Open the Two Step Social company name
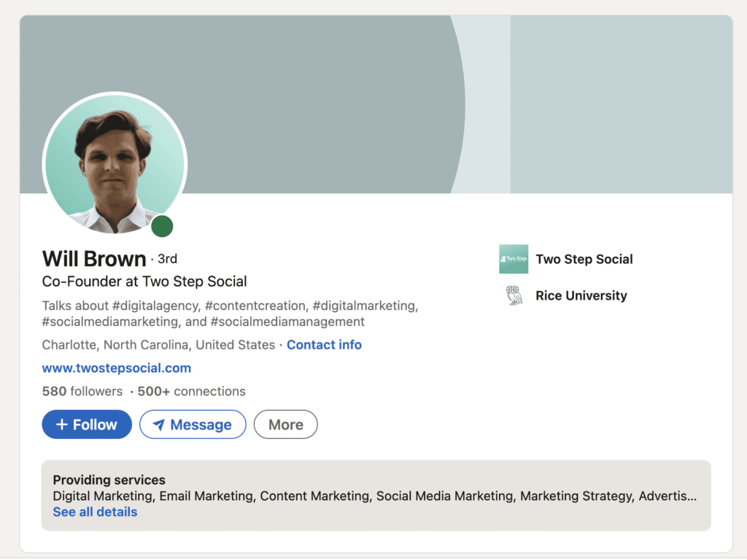 [584, 259]
